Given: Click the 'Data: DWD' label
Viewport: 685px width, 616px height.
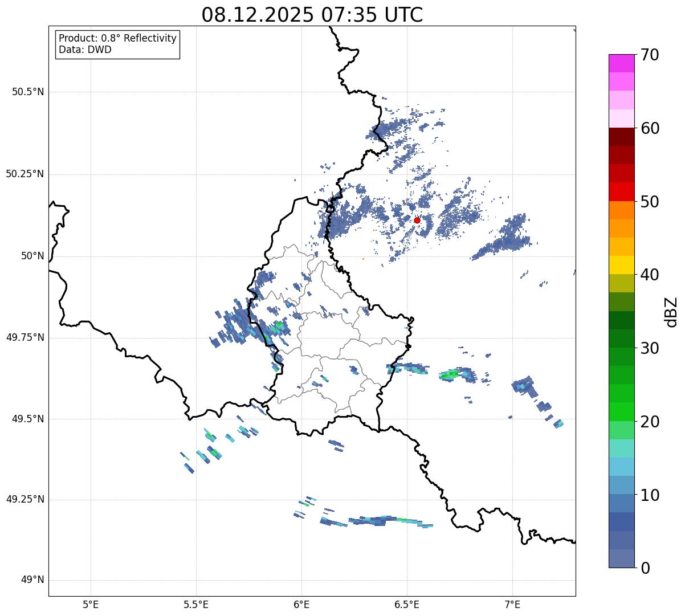Looking at the screenshot, I should pyautogui.click(x=85, y=50).
